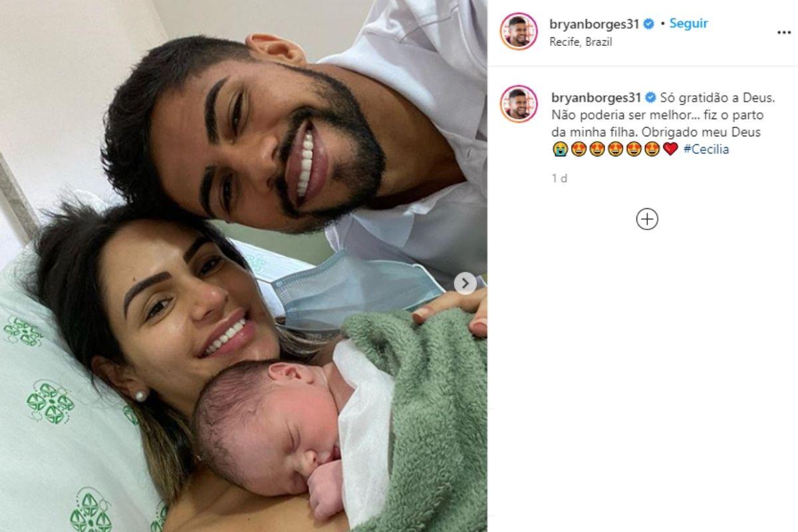Click the avatar beside the caption text

519,104
